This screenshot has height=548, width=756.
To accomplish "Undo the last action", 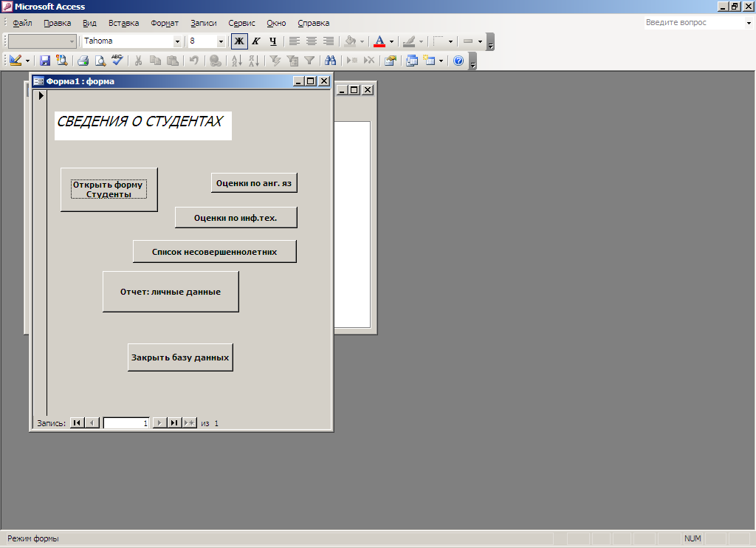I will click(194, 61).
